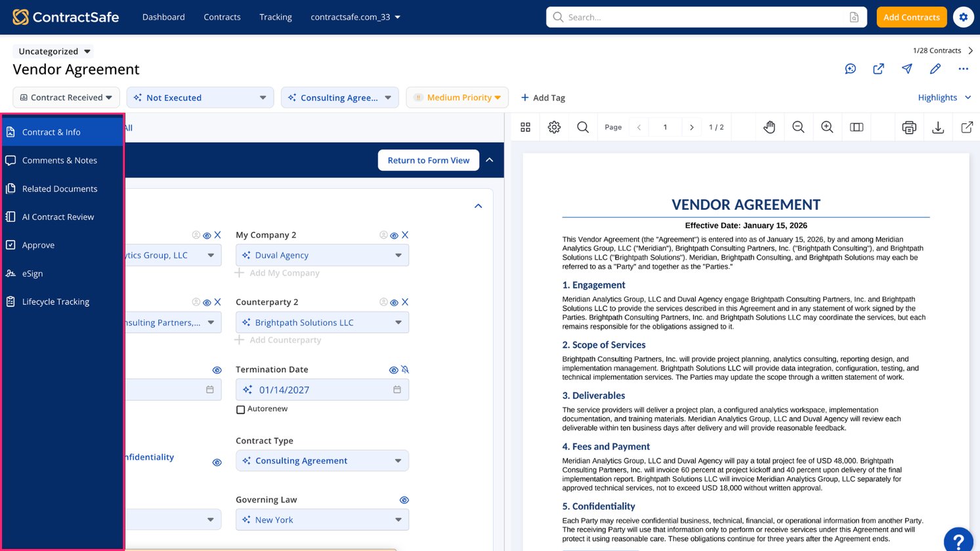The image size is (980, 551).
Task: Open the thumbnail grid view in viewer
Action: tap(525, 127)
